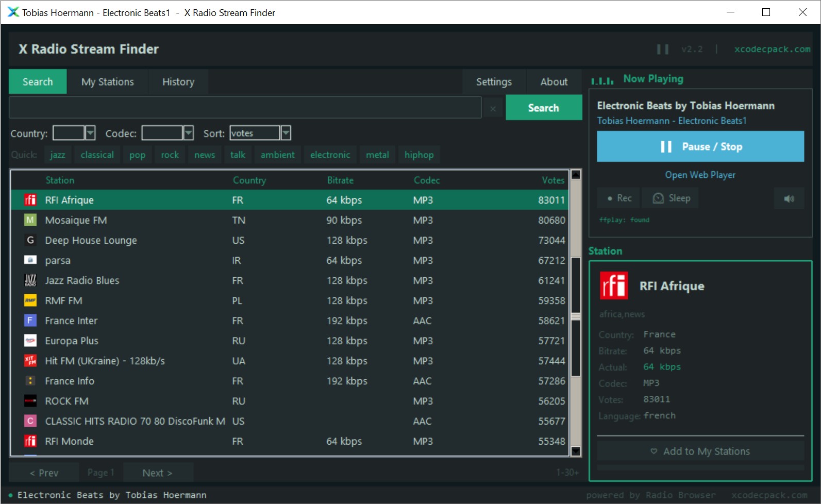Add RFI Afrique to My Stations
The width and height of the screenshot is (821, 504).
(700, 451)
